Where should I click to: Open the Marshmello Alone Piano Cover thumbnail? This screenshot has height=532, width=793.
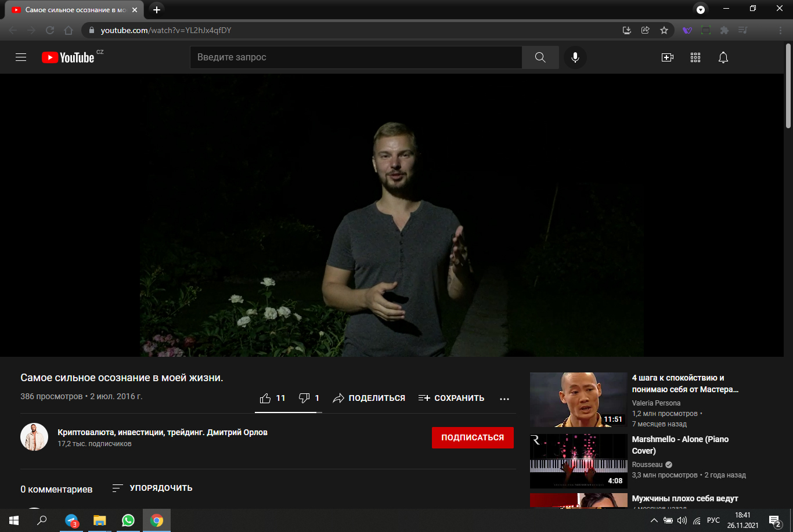[x=578, y=461]
